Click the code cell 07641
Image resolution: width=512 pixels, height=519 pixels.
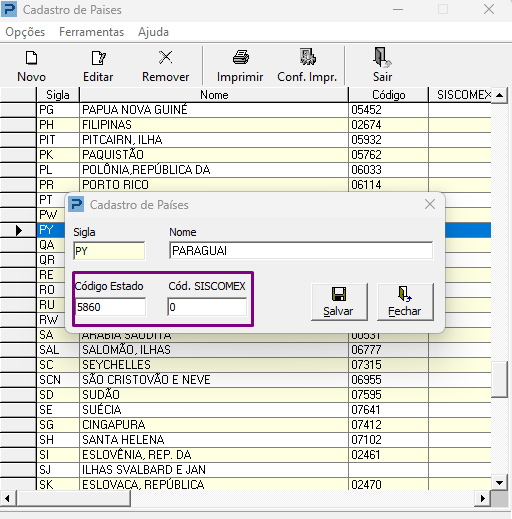[x=388, y=410]
